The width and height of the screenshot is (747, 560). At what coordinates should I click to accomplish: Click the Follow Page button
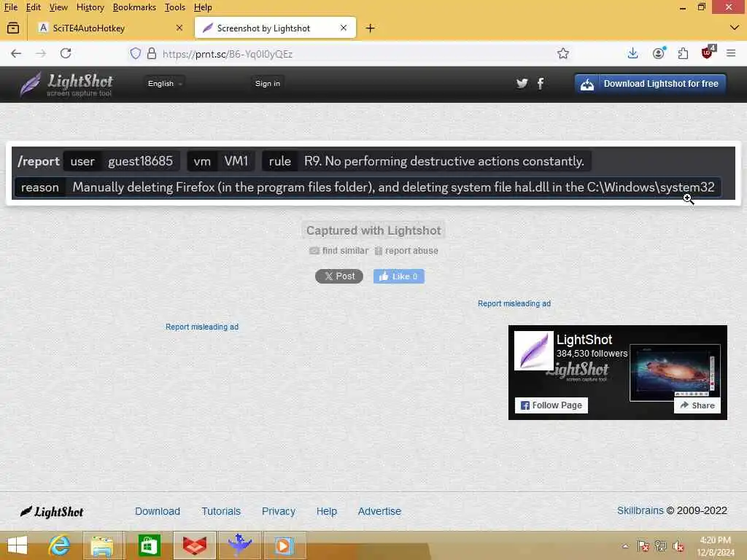click(x=551, y=405)
